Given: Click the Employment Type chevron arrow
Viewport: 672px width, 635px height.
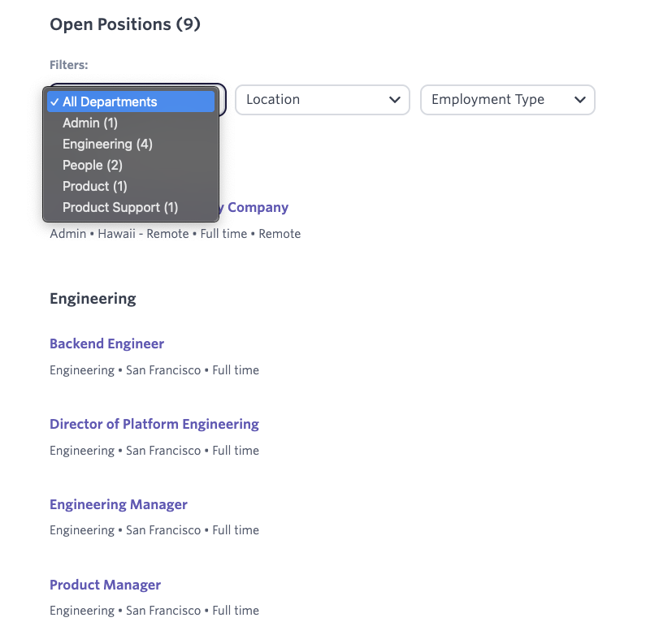Looking at the screenshot, I should click(579, 100).
